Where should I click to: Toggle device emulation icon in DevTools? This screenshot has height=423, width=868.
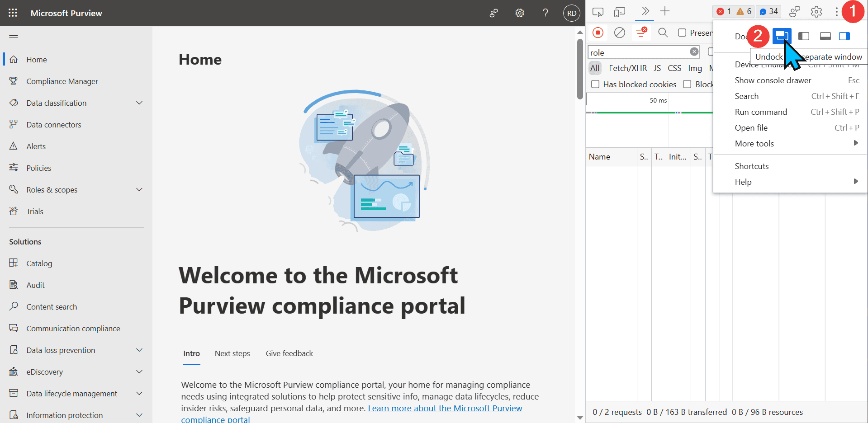(x=619, y=12)
